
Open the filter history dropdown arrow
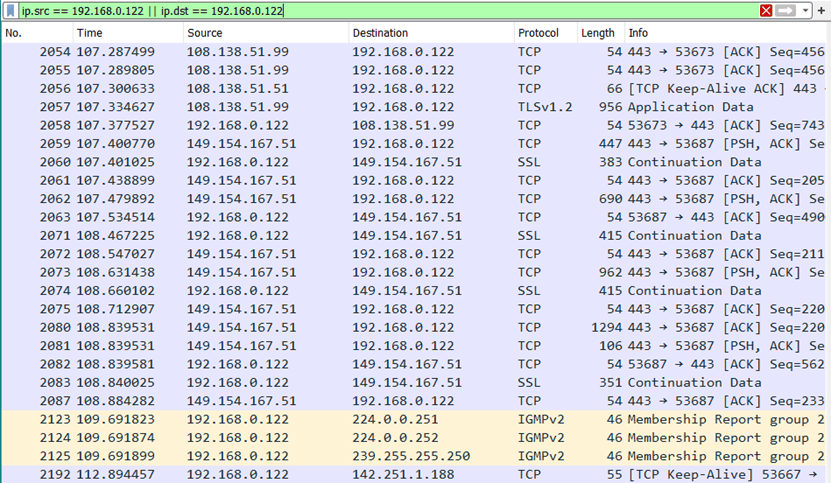pyautogui.click(x=805, y=11)
